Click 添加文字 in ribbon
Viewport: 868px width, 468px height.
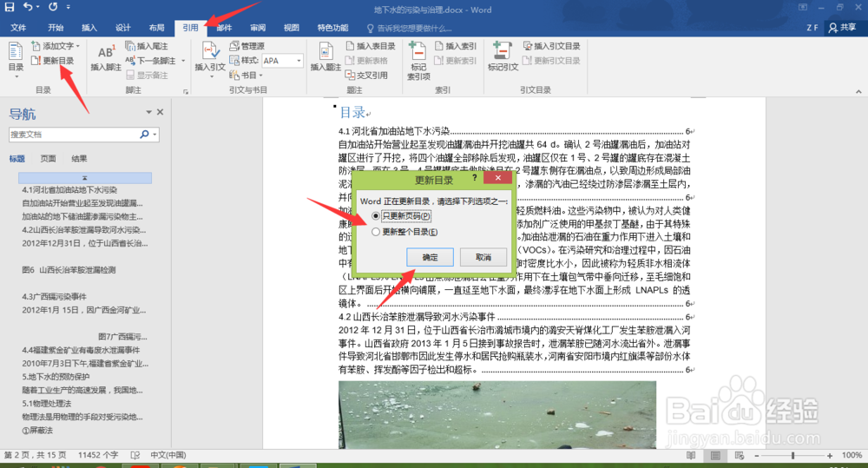click(x=56, y=46)
